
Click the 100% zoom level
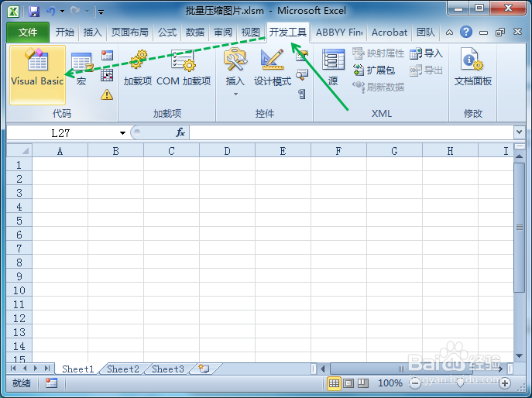tap(390, 383)
